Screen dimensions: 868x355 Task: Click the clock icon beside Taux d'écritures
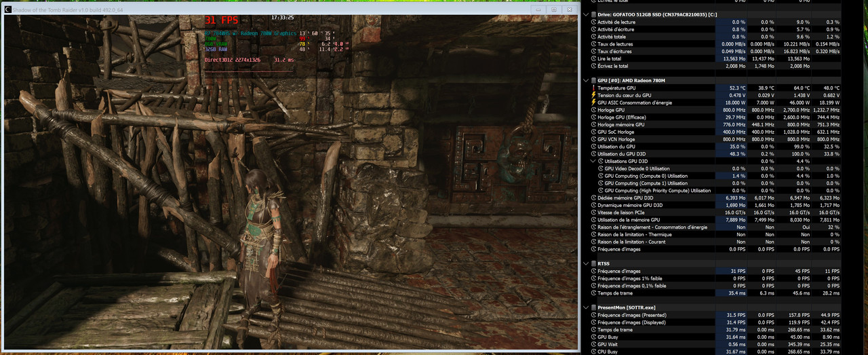pyautogui.click(x=594, y=52)
